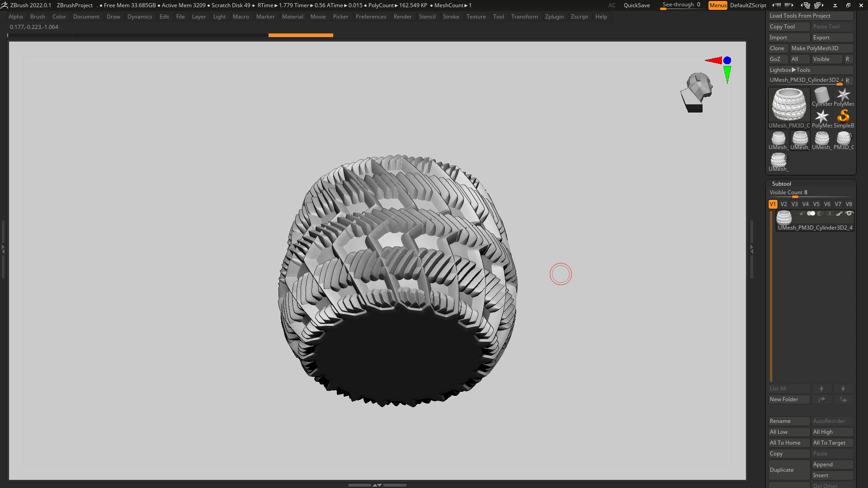Click the subtool arrow select icon

pyautogui.click(x=802, y=214)
